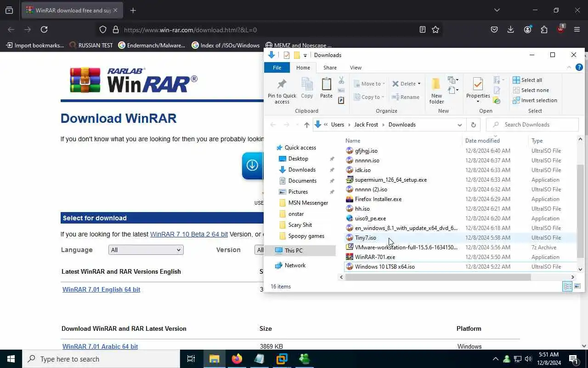
Task: Open Firefox account profile icon
Action: coord(527,29)
